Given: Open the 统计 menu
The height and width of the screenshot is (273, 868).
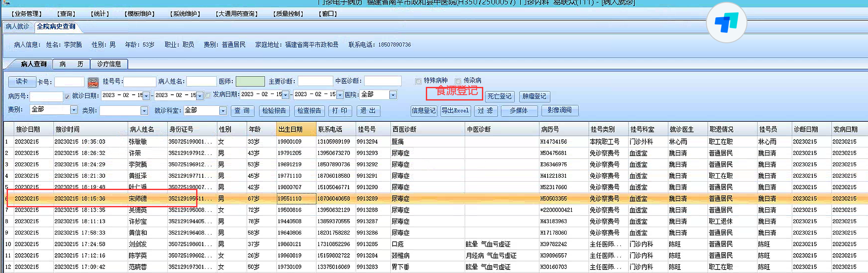Looking at the screenshot, I should 100,14.
